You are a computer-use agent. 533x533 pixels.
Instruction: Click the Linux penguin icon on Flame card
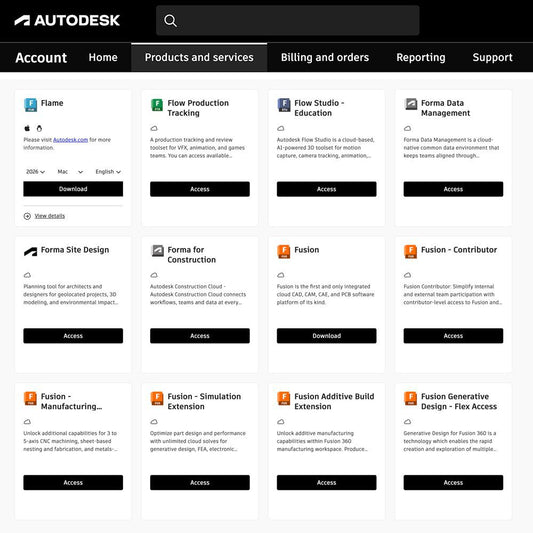pyautogui.click(x=39, y=128)
